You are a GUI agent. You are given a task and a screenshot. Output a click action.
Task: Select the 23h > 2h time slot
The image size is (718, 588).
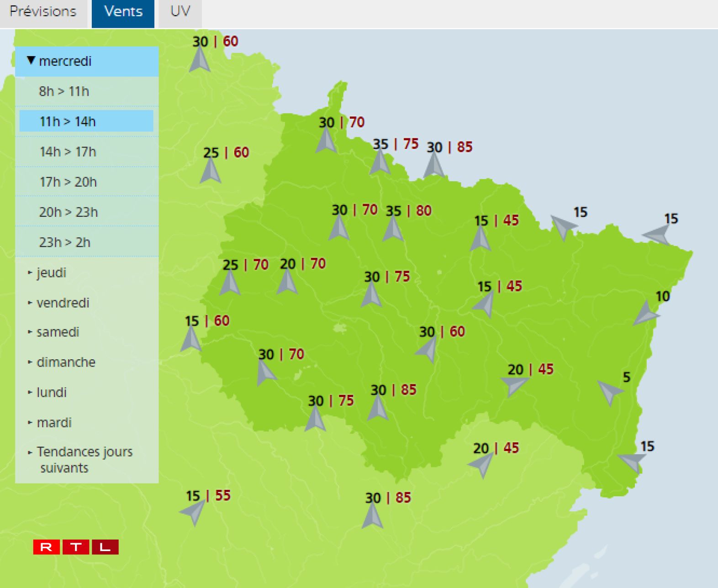pyautogui.click(x=65, y=242)
